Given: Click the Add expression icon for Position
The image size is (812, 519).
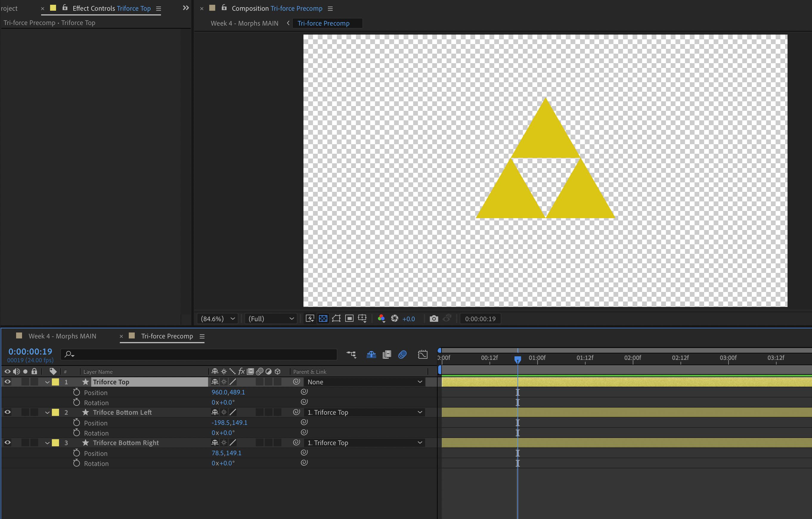Looking at the screenshot, I should coord(302,392).
